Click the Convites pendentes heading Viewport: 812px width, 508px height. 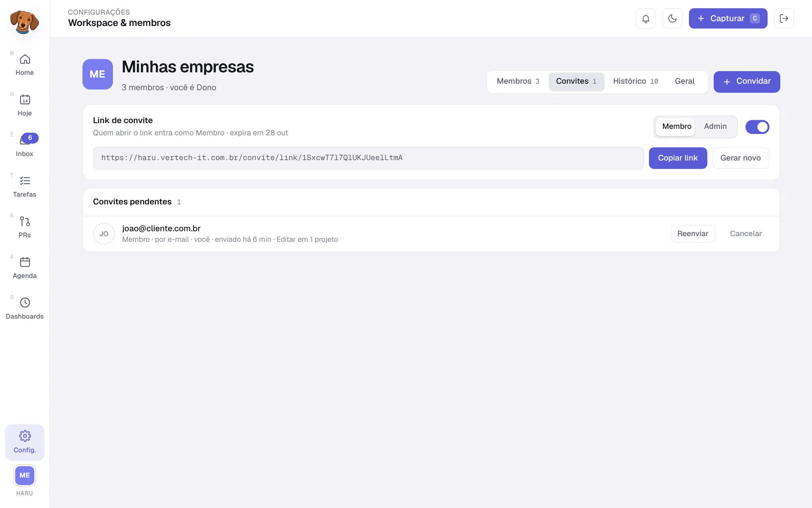(132, 202)
